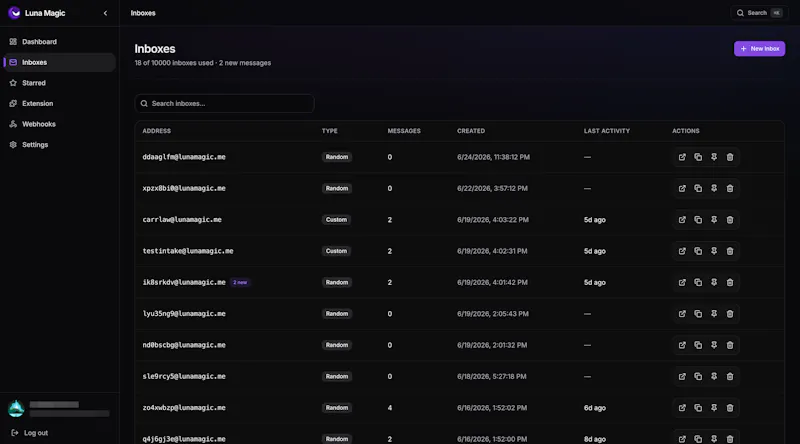Copy the xpzx8bi0@lunamagic.me address

(698, 188)
